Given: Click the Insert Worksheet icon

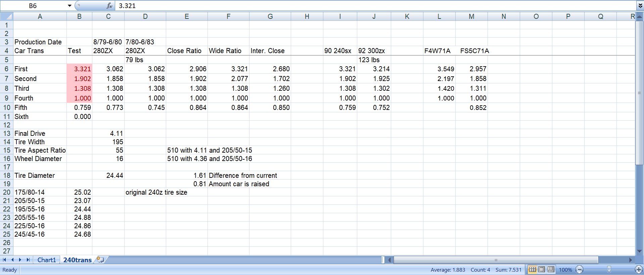Looking at the screenshot, I should [x=100, y=260].
